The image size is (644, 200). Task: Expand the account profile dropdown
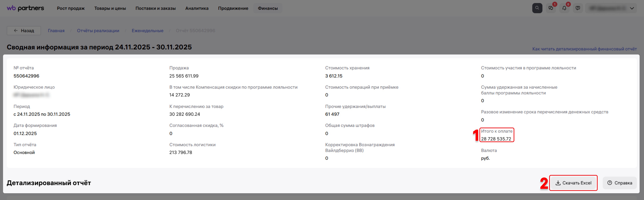coord(632,8)
